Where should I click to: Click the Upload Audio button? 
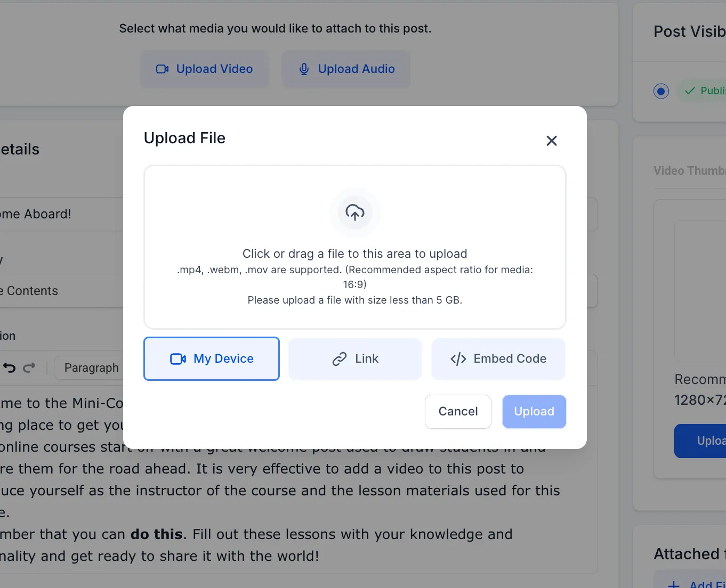click(x=346, y=69)
